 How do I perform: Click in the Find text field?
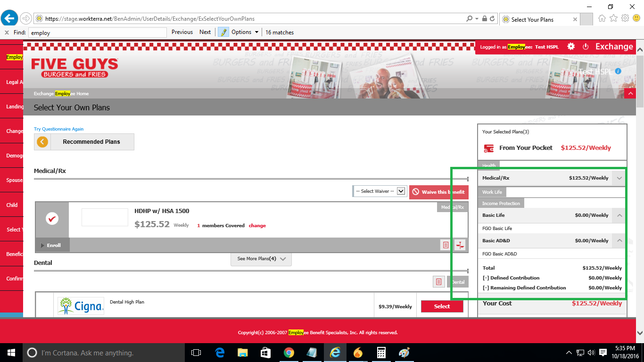(x=98, y=33)
